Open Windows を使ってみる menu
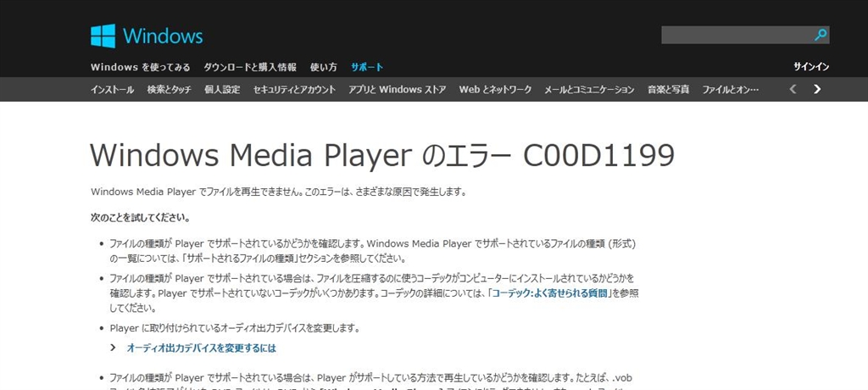Viewport: 868px width, 390px height. pos(140,67)
